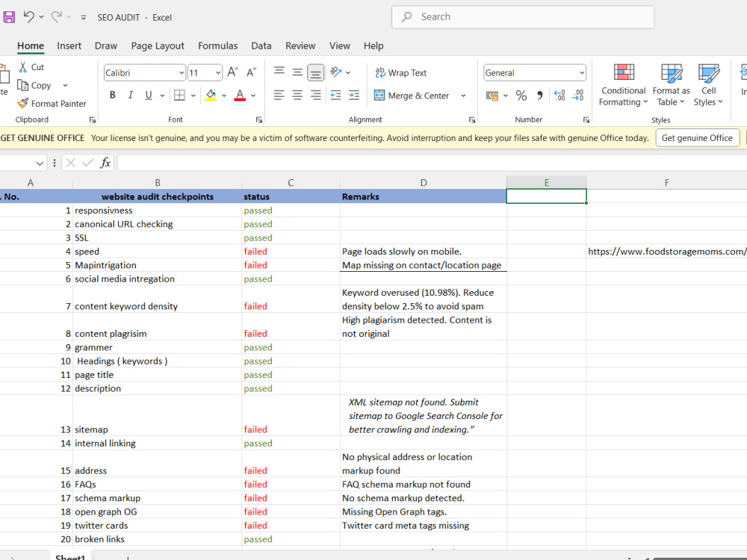Viewport: 747px width, 560px height.
Task: Select Center horizontal alignment icon
Action: 297,96
